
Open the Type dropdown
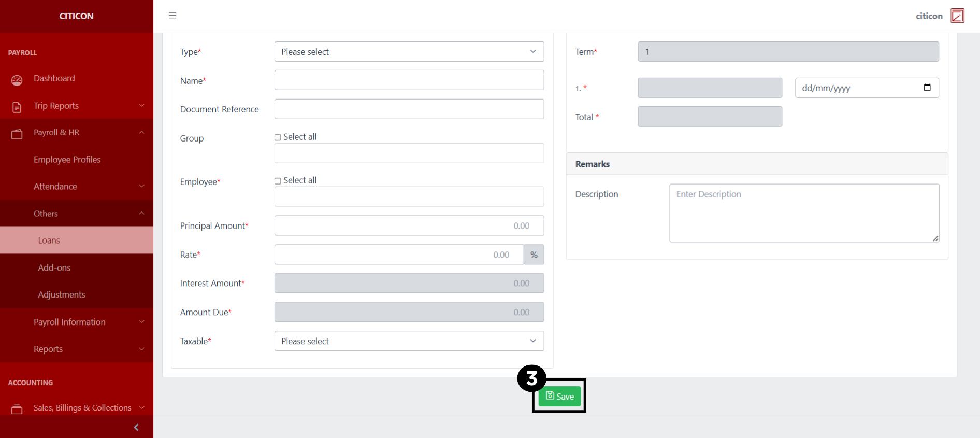point(409,52)
